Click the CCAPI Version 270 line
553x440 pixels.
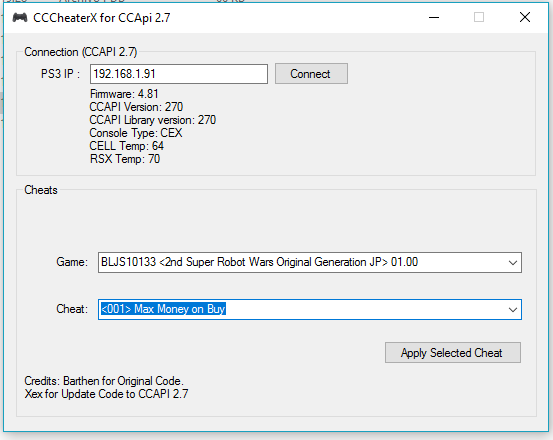click(136, 107)
